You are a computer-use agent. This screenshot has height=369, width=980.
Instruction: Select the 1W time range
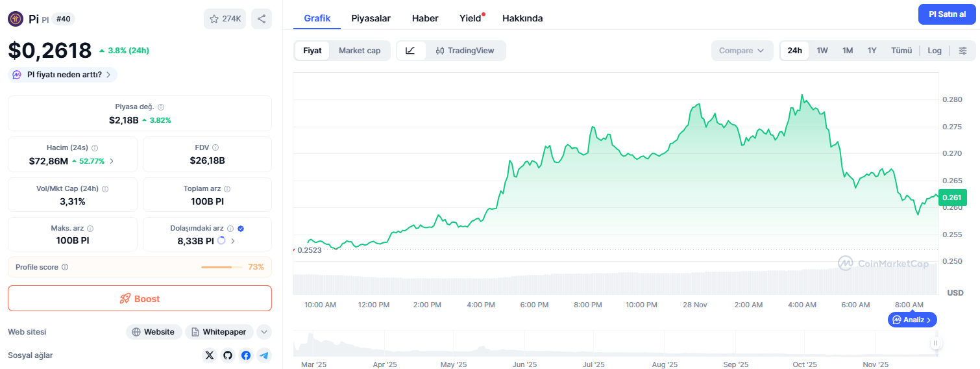tap(822, 51)
